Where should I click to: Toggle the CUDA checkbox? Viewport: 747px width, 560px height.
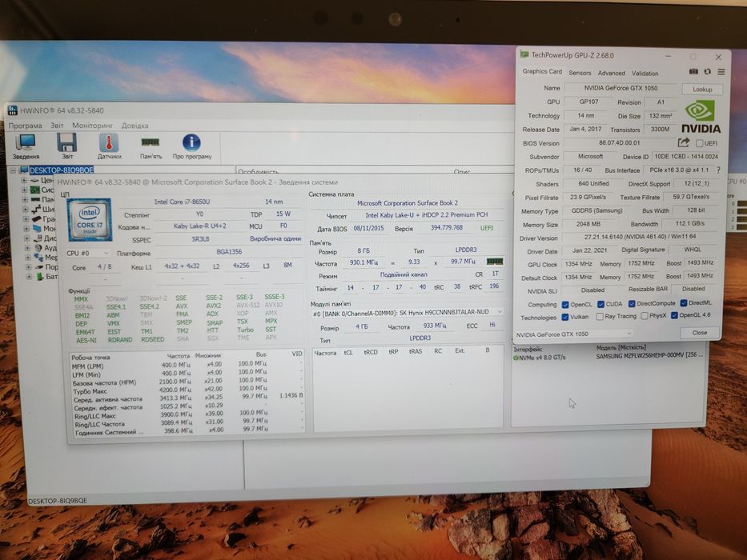pos(600,304)
